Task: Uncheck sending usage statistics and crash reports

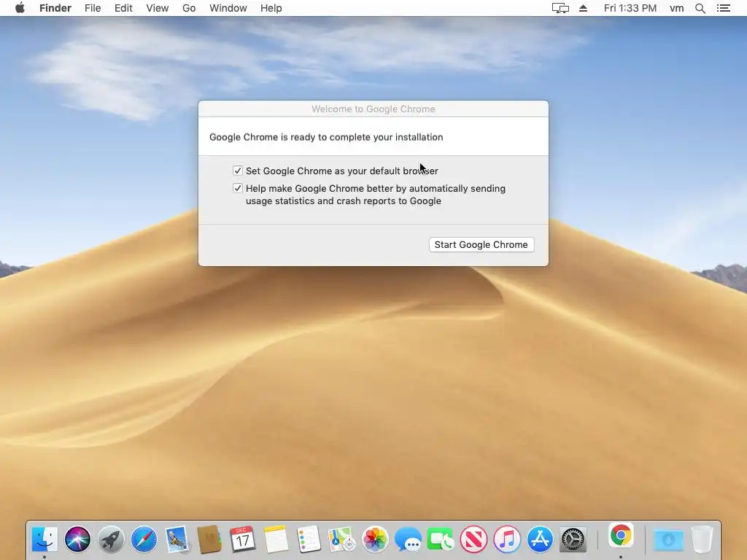Action: point(237,188)
